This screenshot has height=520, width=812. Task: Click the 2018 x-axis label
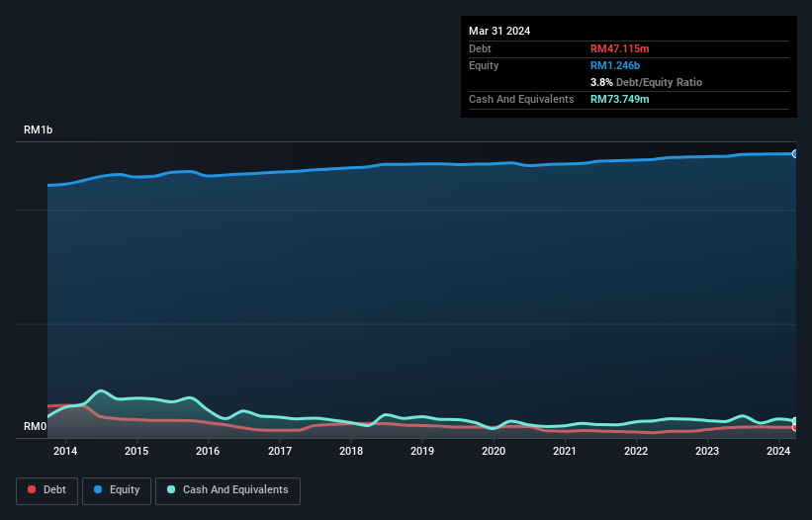(x=351, y=452)
